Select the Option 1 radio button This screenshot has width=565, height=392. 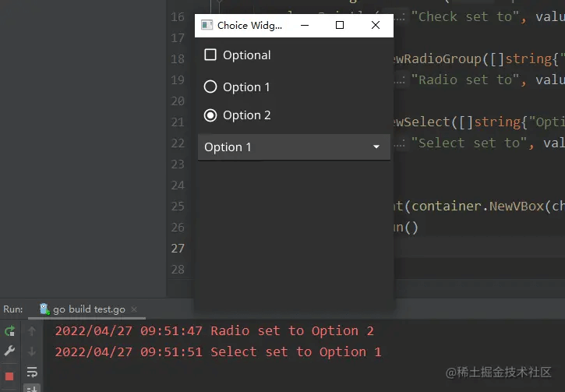(210, 87)
